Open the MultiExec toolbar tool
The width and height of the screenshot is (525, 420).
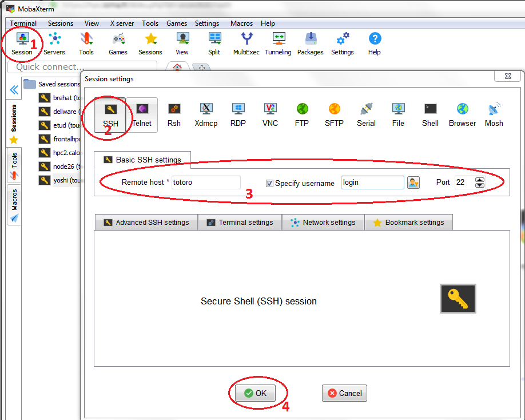coord(246,43)
